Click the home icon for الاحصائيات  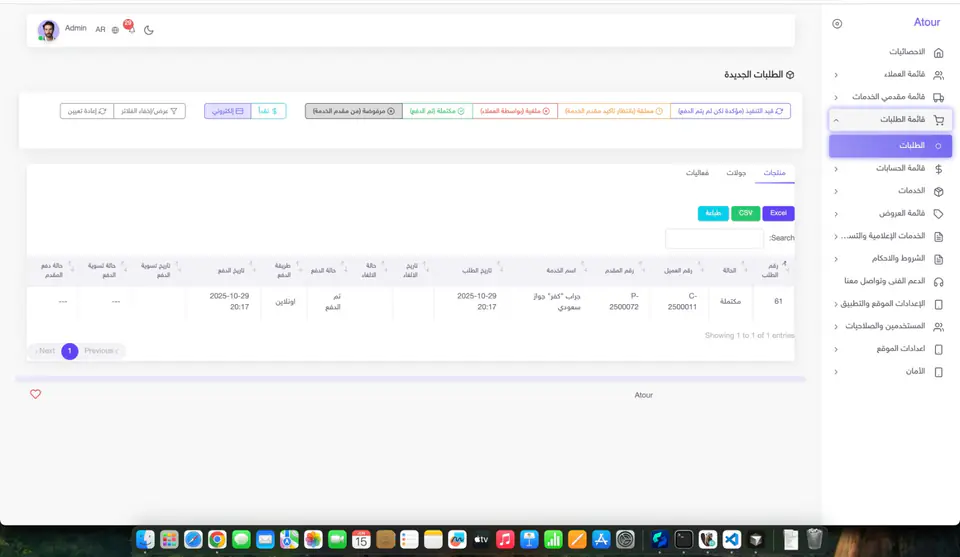(x=938, y=53)
